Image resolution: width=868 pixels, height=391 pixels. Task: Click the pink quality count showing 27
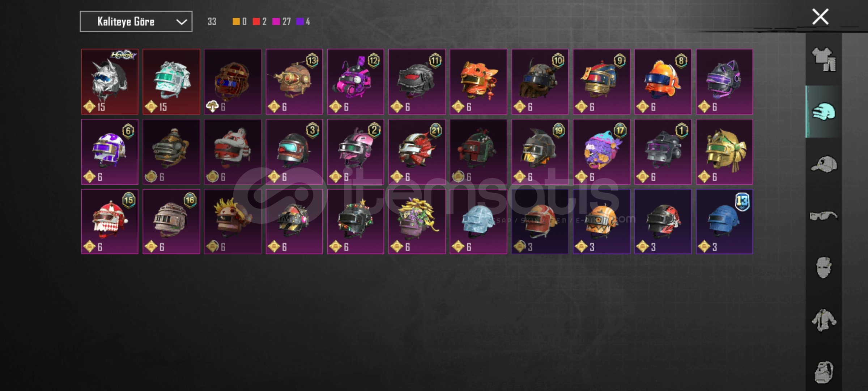tap(281, 22)
